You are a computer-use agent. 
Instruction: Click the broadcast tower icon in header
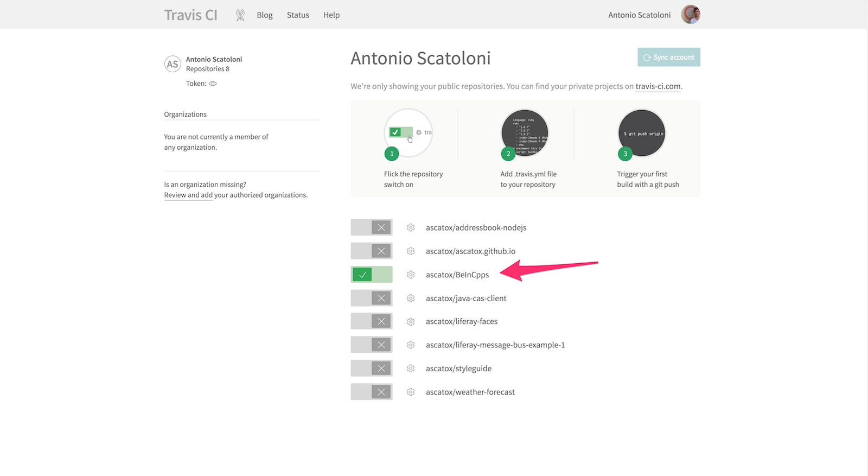coord(240,15)
